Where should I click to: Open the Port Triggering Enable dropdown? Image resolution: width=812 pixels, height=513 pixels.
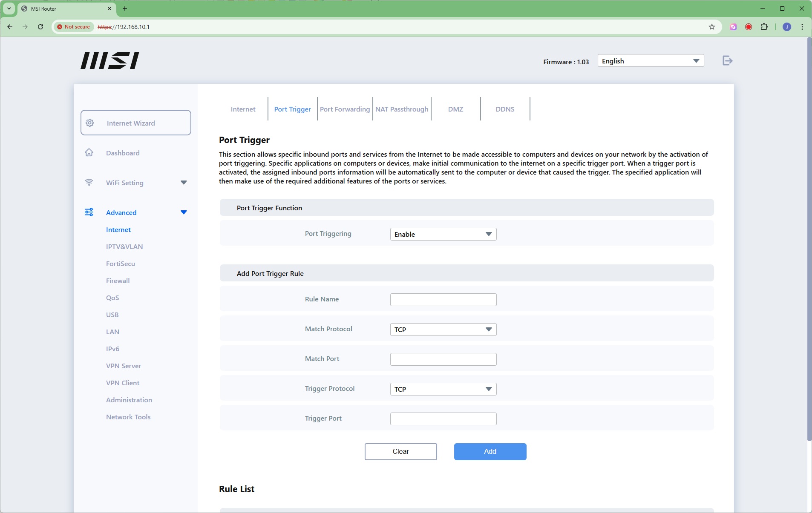tap(443, 234)
